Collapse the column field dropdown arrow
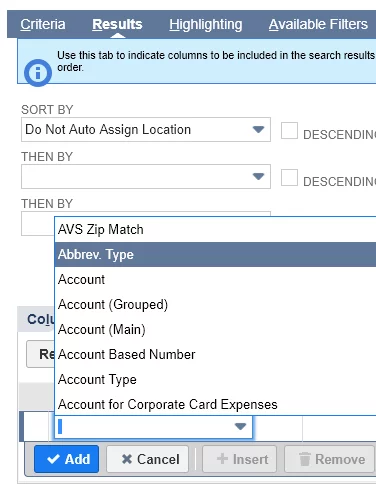376x487 pixels. (x=240, y=426)
